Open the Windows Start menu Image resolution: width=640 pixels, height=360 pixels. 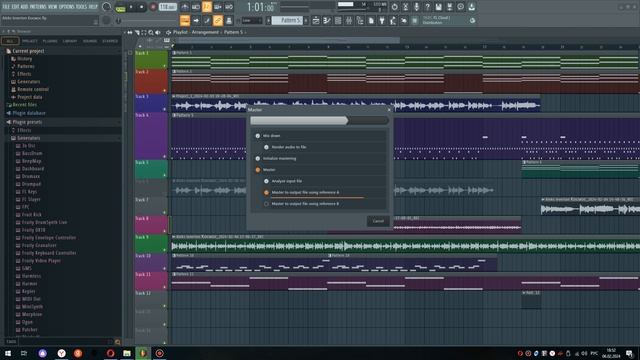point(8,353)
